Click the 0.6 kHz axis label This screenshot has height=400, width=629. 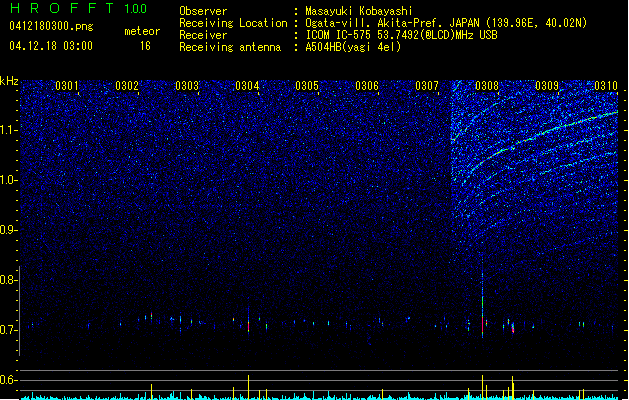click(x=8, y=380)
